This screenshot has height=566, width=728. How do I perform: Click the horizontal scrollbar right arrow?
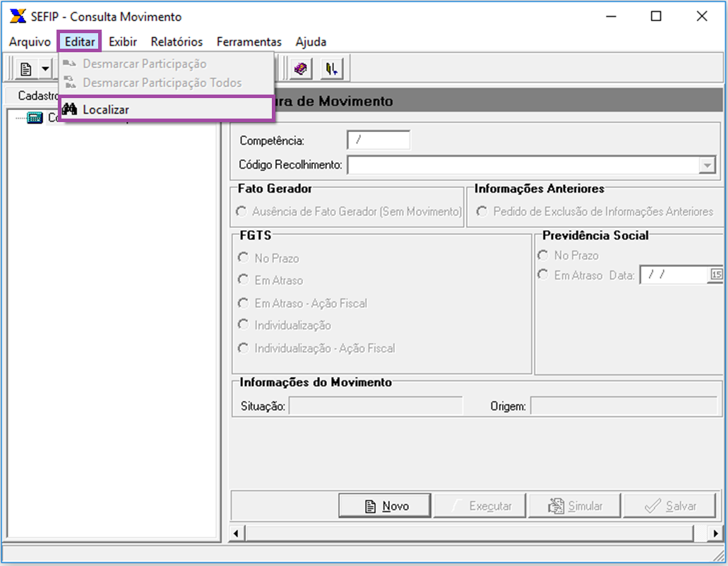[x=715, y=534]
